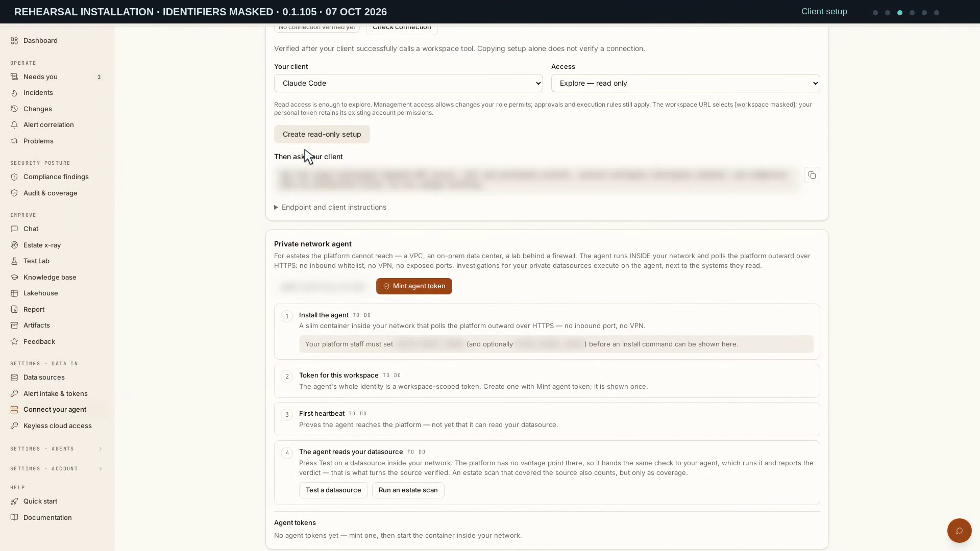Screen dimensions: 980x551
Task: Select the third progress dot in header
Action: (900, 13)
